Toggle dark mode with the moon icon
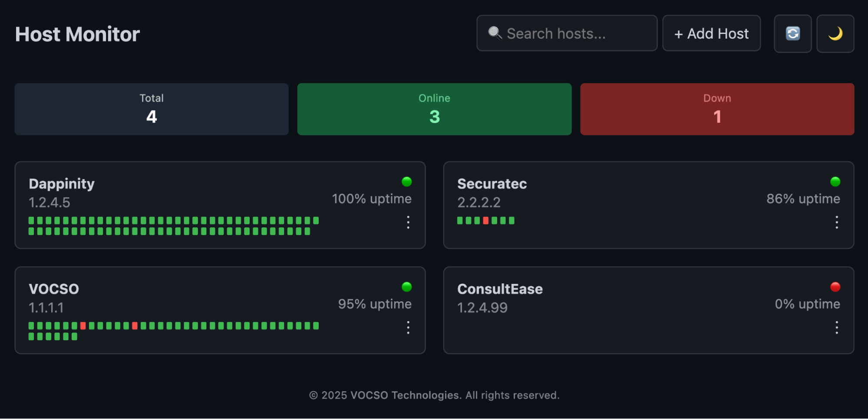 [x=835, y=33]
